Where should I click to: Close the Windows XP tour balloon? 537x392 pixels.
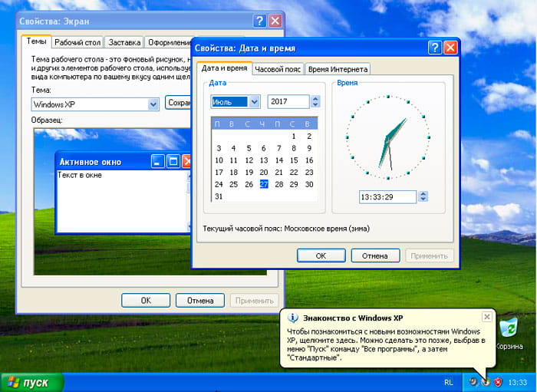(486, 317)
